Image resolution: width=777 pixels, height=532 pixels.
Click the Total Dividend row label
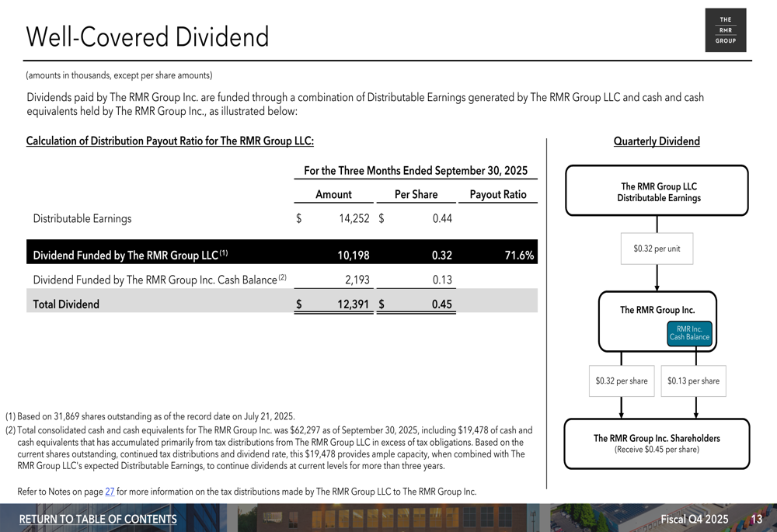point(67,304)
